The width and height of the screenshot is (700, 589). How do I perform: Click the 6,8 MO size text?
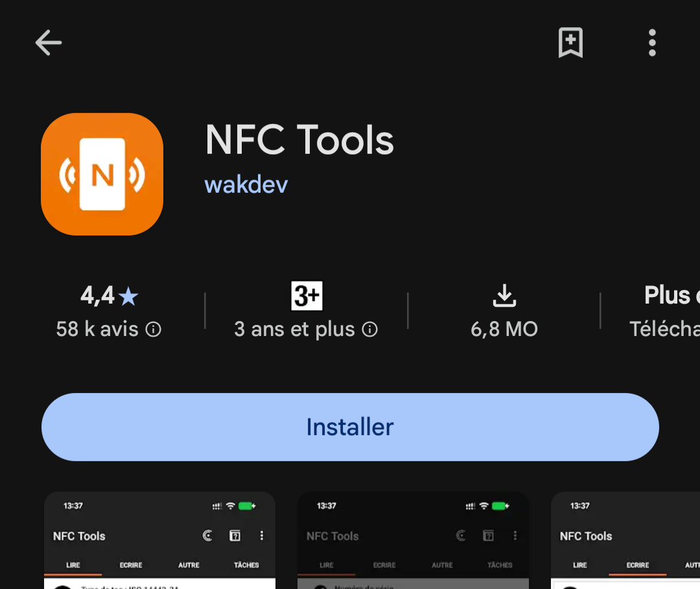[504, 330]
